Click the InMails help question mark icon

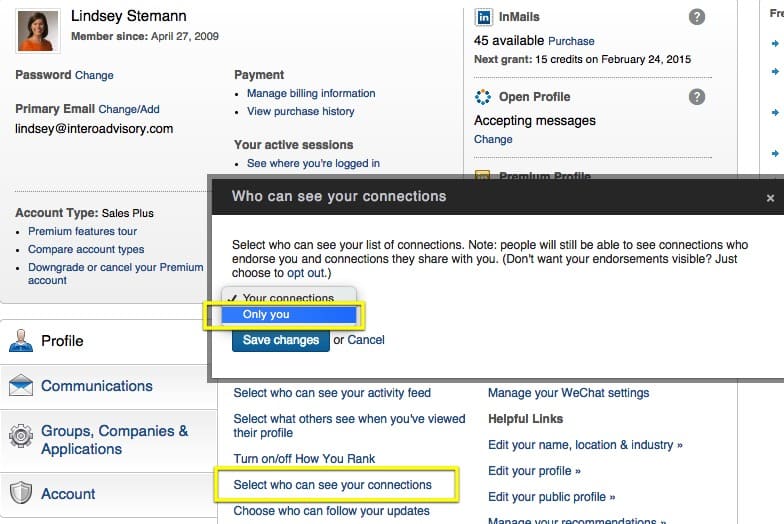[x=696, y=17]
